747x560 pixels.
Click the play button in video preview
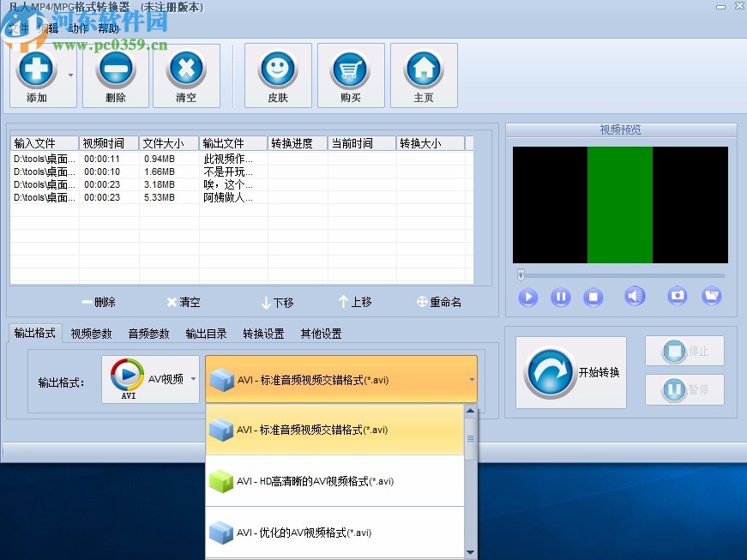coord(528,297)
